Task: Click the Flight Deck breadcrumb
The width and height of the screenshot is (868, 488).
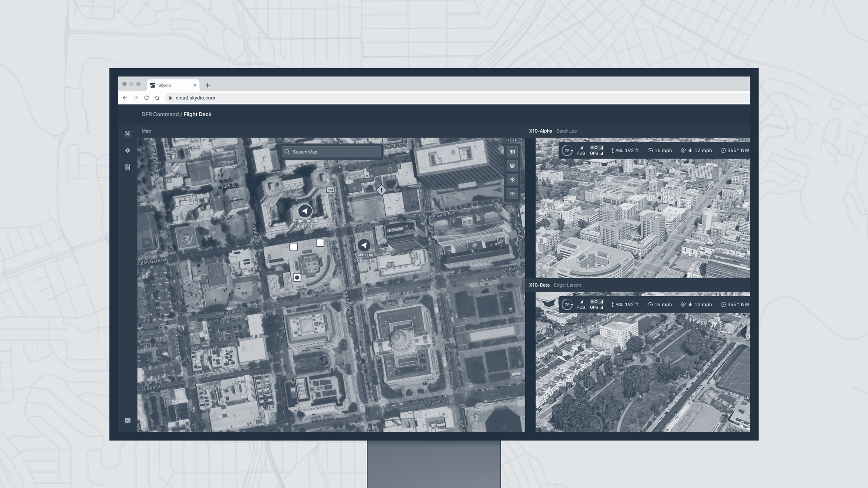Action: tap(197, 114)
